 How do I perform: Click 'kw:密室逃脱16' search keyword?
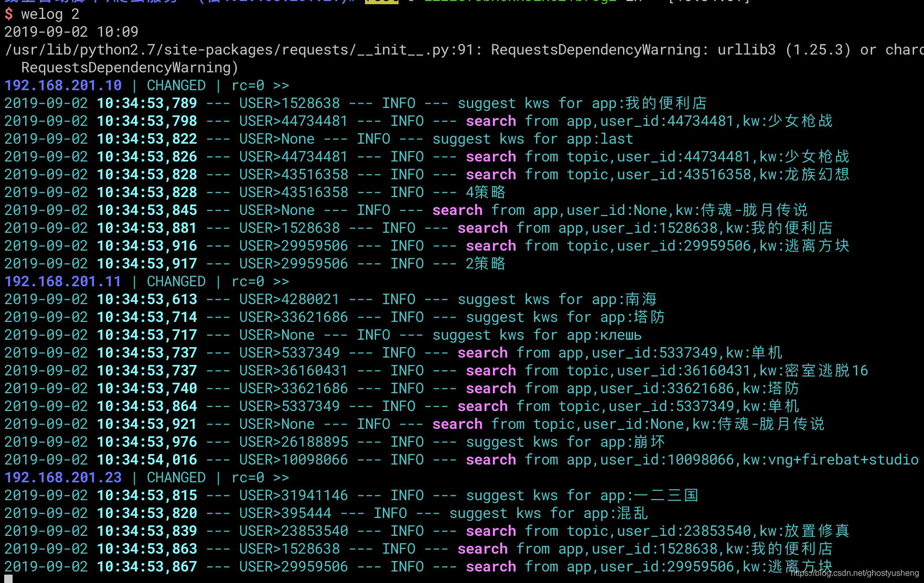814,371
